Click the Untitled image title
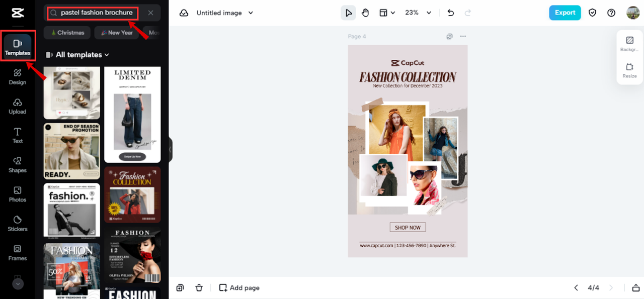The height and width of the screenshot is (299, 644). pyautogui.click(x=219, y=13)
